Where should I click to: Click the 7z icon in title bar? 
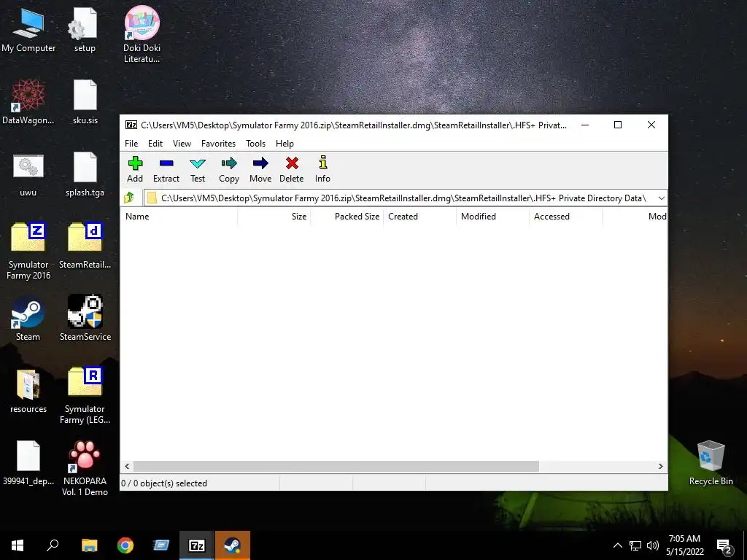(131, 125)
